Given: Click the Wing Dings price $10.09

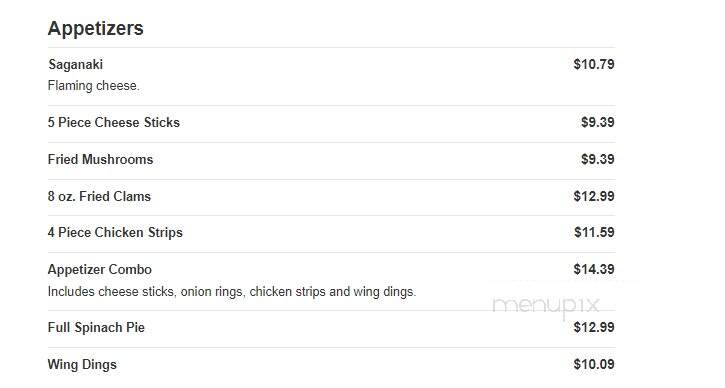Looking at the screenshot, I should (594, 364).
